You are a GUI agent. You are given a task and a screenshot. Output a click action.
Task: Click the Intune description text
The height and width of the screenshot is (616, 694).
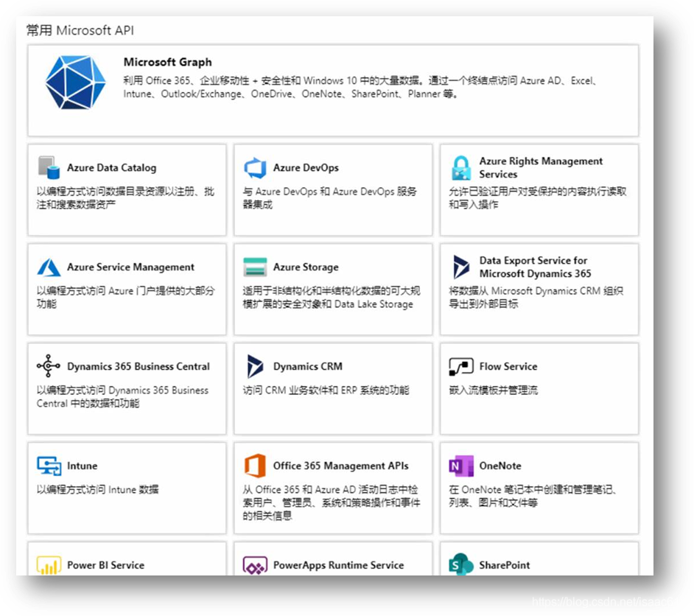pyautogui.click(x=98, y=489)
